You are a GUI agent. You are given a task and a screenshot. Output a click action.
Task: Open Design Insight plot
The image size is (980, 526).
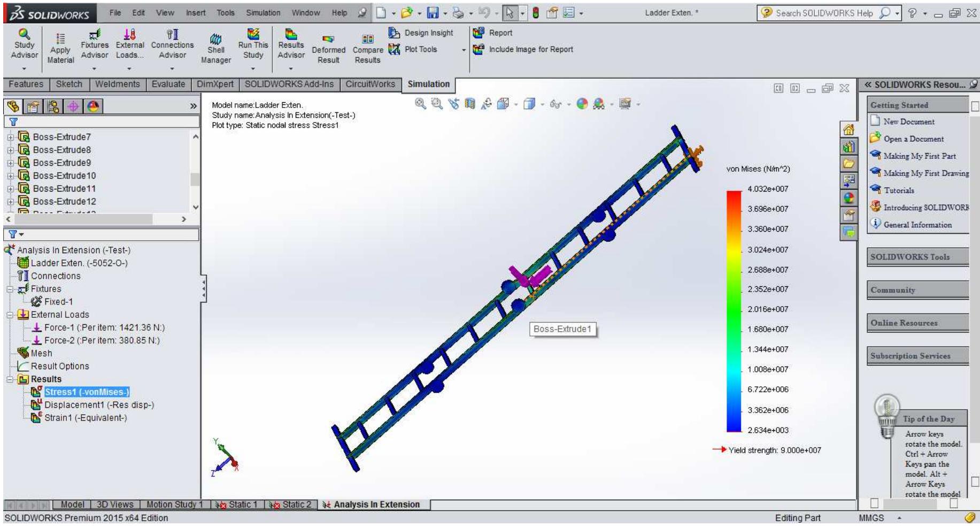(421, 33)
